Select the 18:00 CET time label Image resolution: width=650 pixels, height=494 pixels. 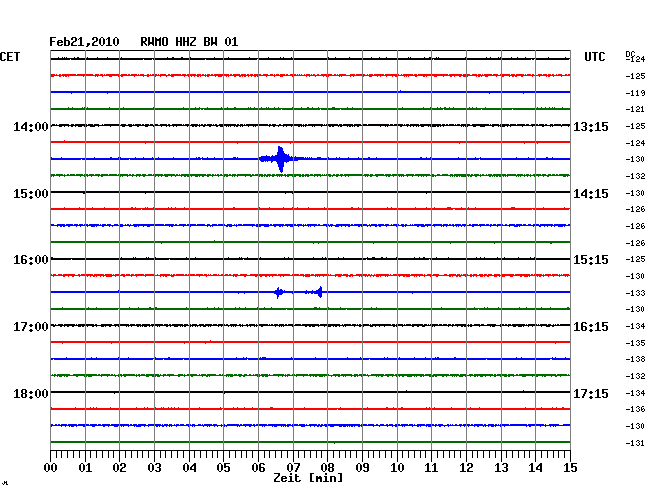[x=31, y=393]
